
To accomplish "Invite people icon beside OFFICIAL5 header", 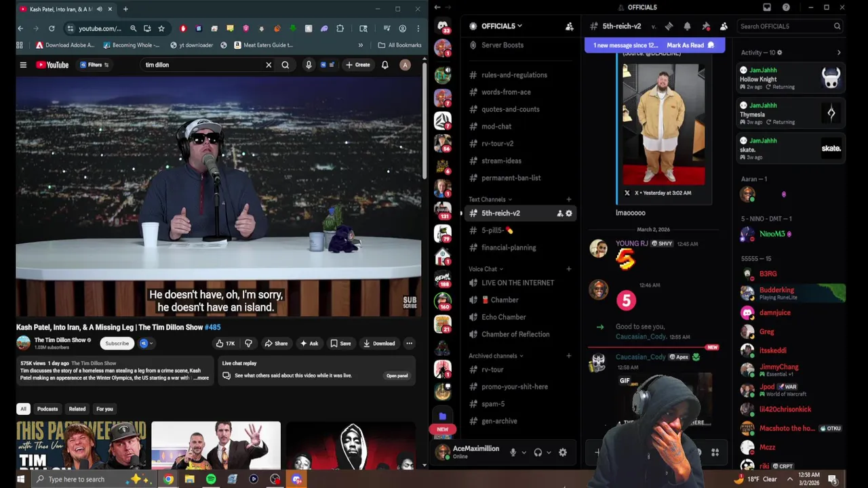I will click(x=570, y=26).
